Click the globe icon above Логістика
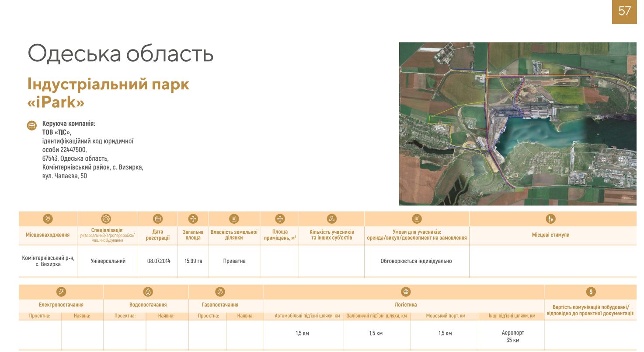 click(x=406, y=292)
